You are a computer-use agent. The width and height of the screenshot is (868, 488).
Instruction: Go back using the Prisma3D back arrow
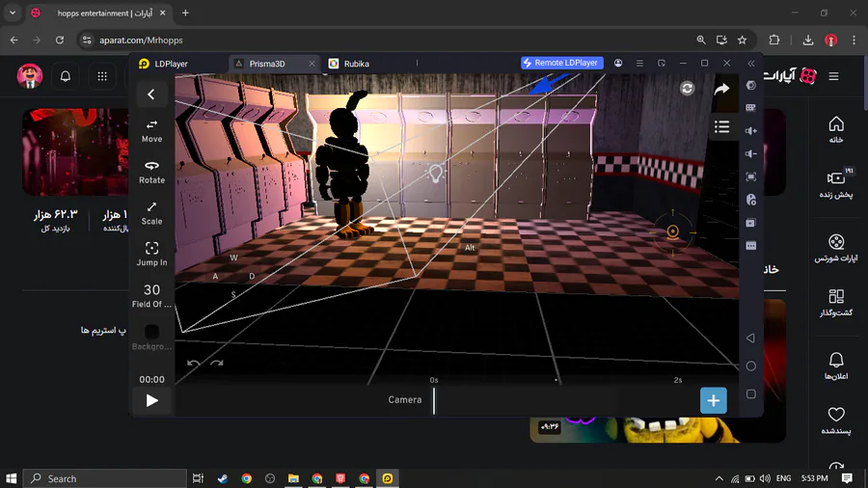[151, 95]
